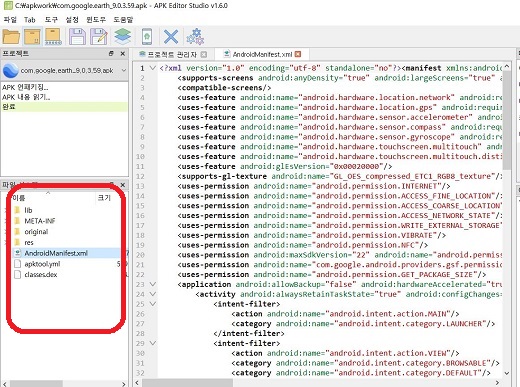
Task: Click the Save APK box icon
Action: 32,36
